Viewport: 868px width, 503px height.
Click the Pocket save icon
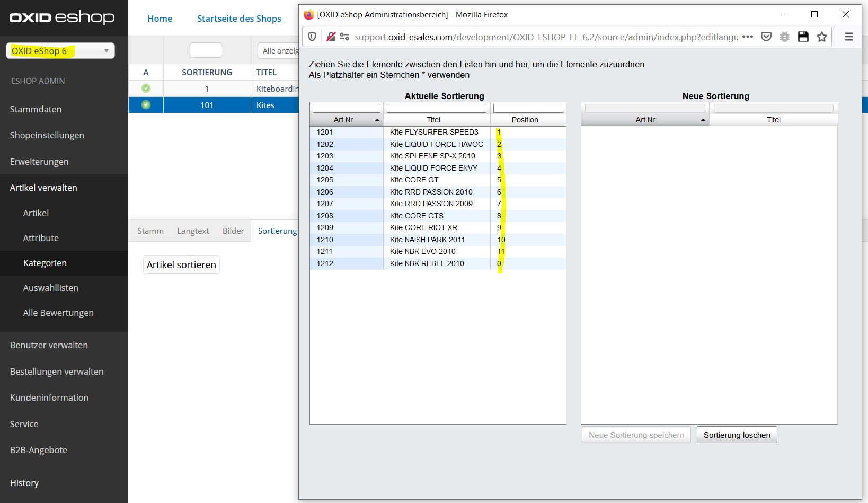pos(766,37)
